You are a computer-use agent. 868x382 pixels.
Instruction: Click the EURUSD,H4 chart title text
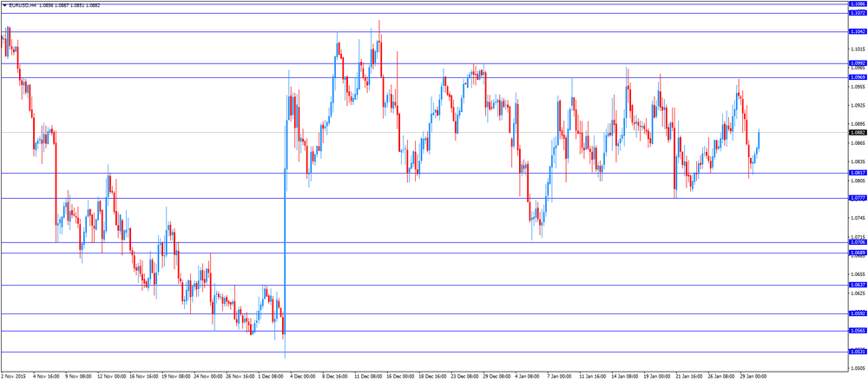point(22,5)
